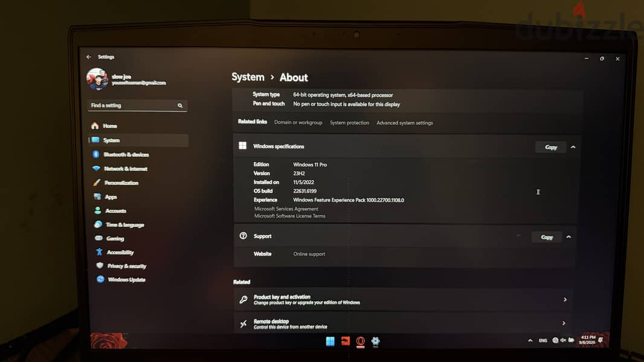Open Apps settings
This screenshot has height=362, width=644.
point(138,197)
